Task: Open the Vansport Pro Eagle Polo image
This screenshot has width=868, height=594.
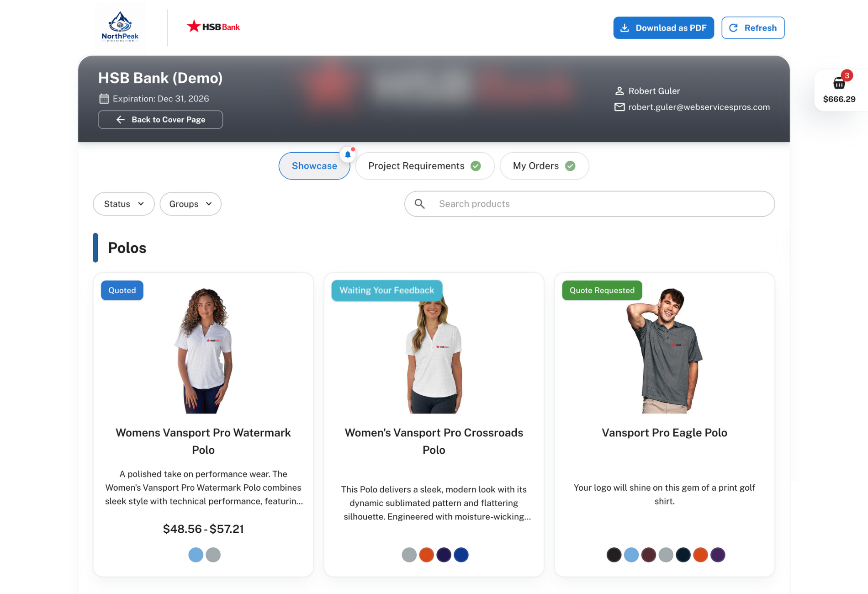Action: point(664,350)
